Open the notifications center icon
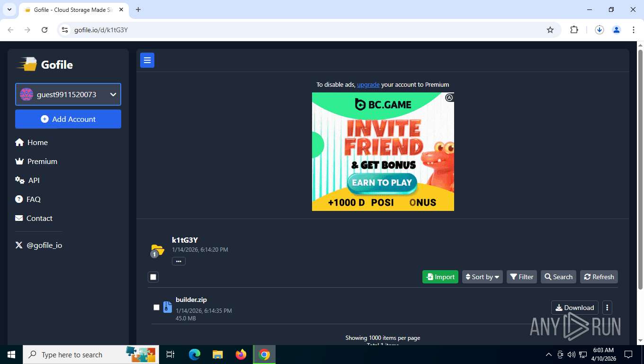The height and width of the screenshot is (364, 644). [x=628, y=355]
